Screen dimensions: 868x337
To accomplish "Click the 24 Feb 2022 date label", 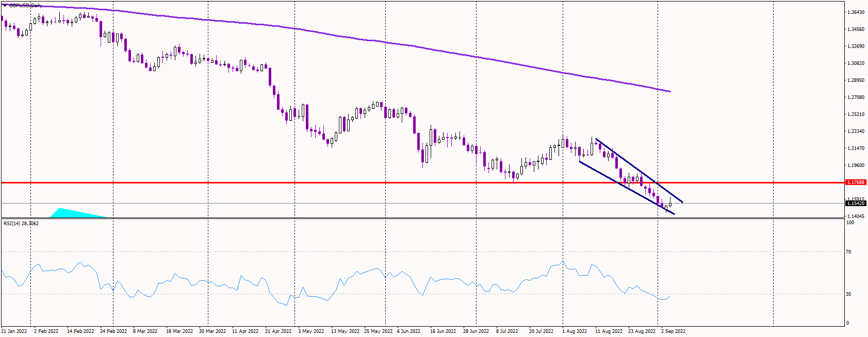I will [113, 331].
